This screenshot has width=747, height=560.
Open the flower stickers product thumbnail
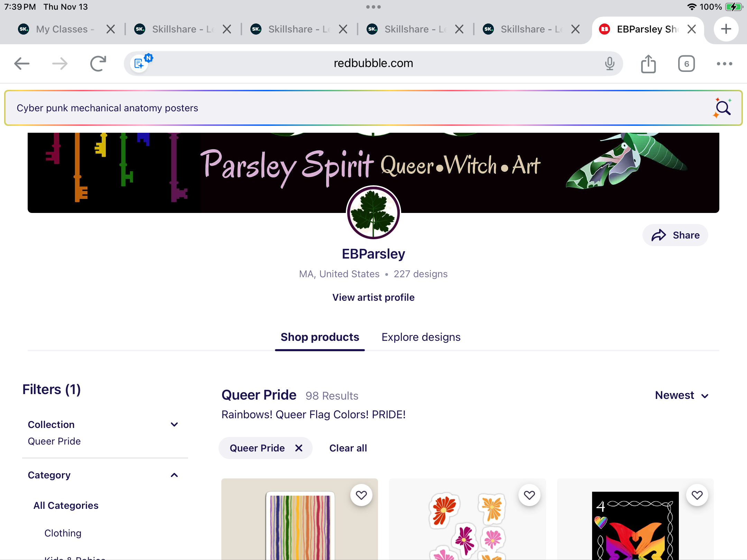point(467,519)
